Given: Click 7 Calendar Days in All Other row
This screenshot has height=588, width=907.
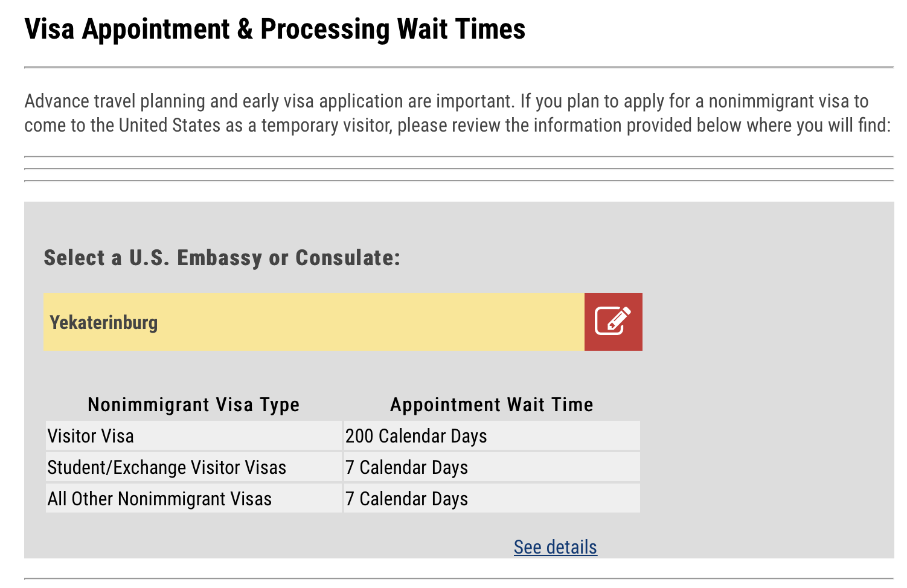Looking at the screenshot, I should pos(406,499).
